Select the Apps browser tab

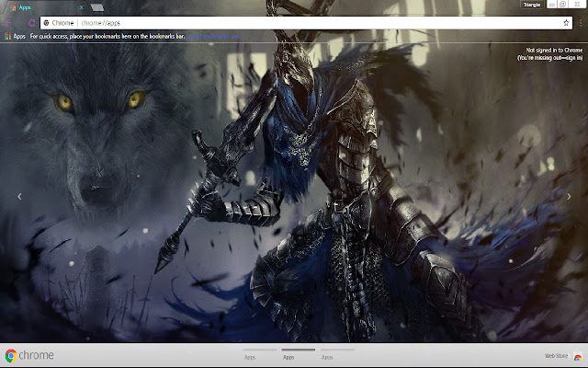tap(44, 7)
